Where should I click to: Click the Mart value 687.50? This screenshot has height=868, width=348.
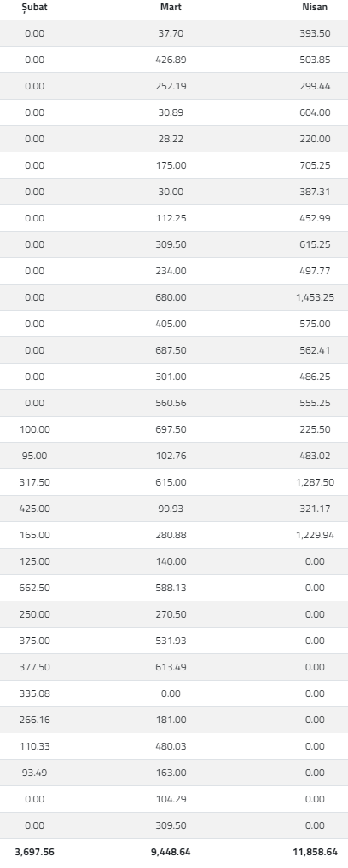tap(171, 350)
